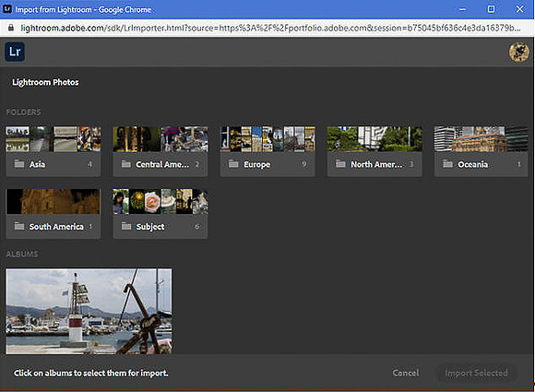Click the Europe folder item count
Viewport: 535px width, 392px height.
(x=304, y=164)
